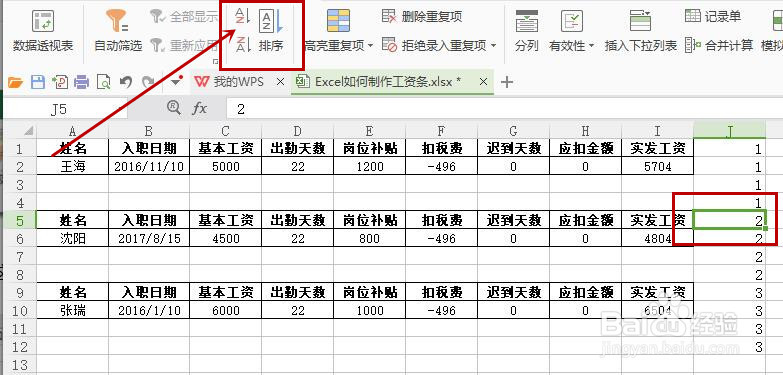Click cell 沈阳
783x375 pixels.
point(72,239)
